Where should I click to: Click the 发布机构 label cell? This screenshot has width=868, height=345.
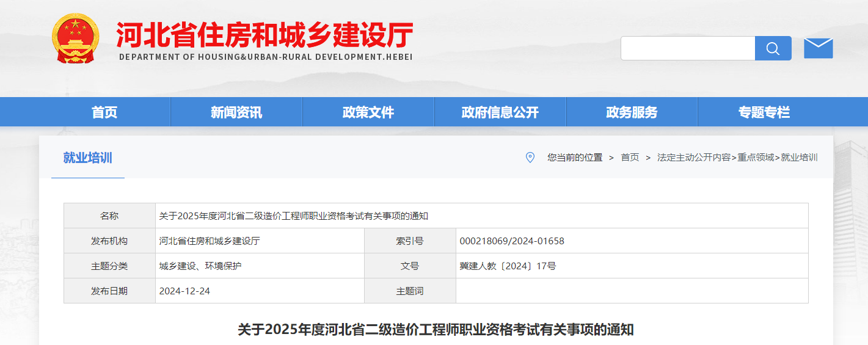click(109, 241)
